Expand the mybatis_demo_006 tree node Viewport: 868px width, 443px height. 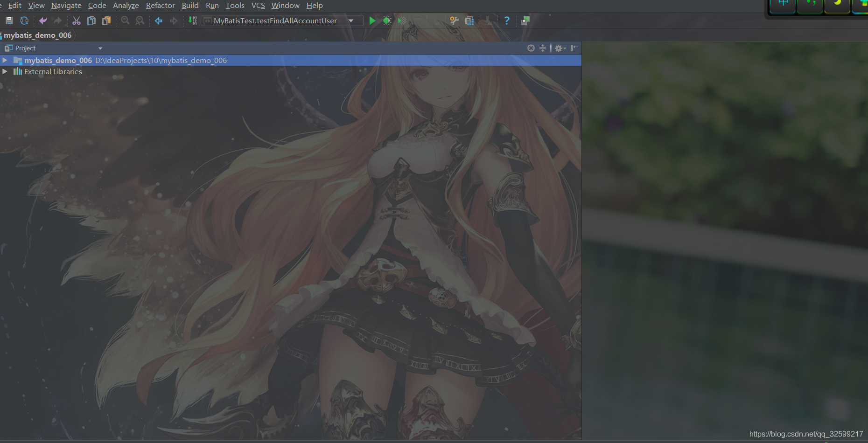click(x=5, y=60)
